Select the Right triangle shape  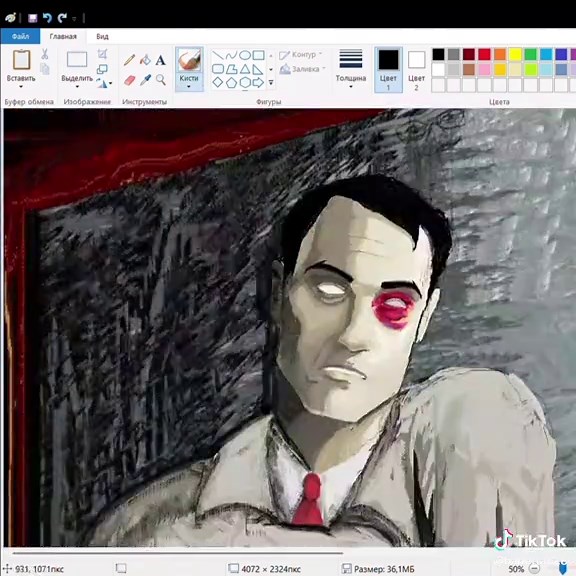[x=259, y=69]
